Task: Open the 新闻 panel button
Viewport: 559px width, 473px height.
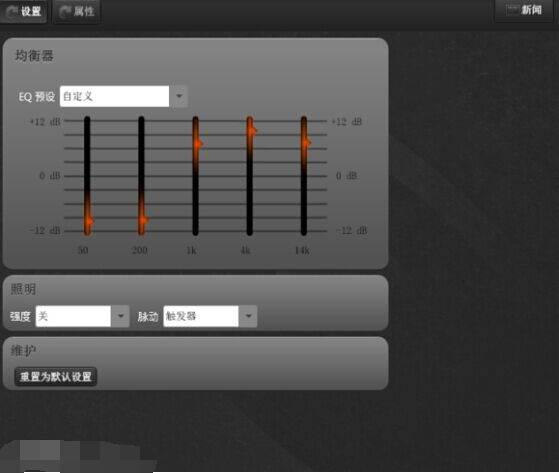Action: click(524, 10)
